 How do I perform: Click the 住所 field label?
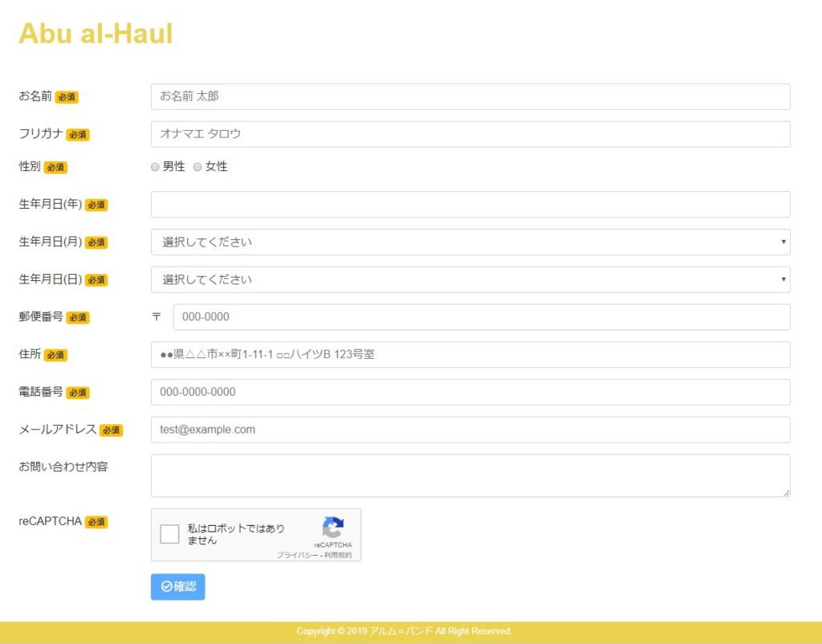tap(30, 354)
